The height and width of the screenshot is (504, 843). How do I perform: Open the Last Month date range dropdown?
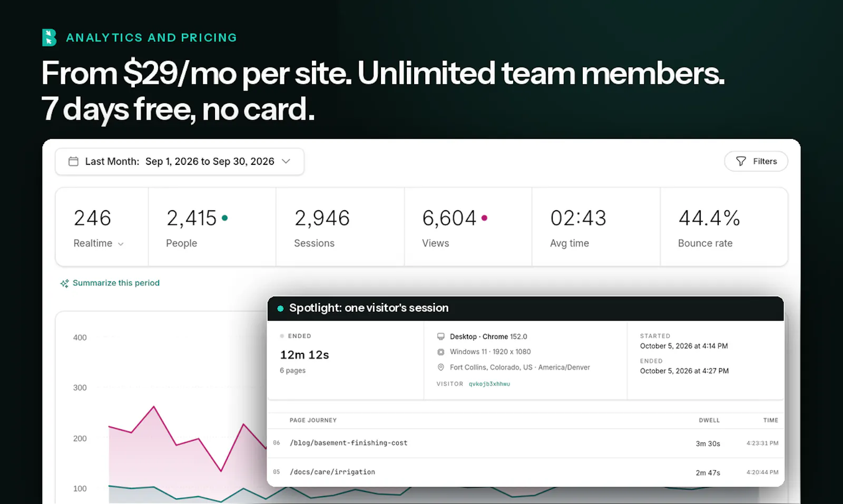point(180,161)
